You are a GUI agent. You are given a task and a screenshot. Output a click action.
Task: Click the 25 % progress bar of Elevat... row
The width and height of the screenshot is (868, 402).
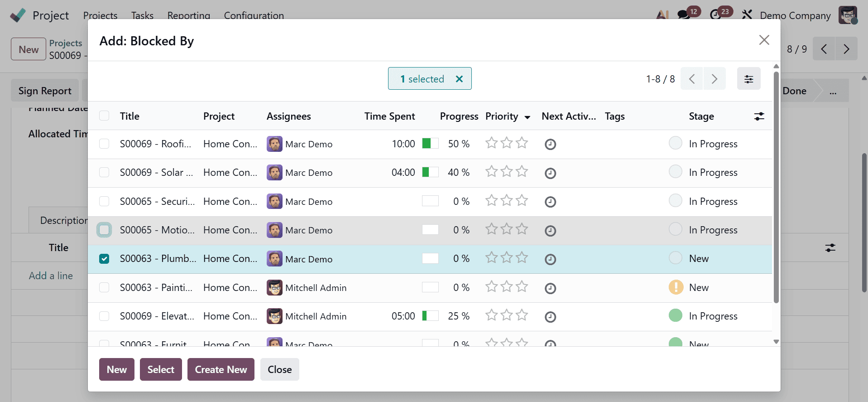(x=430, y=316)
